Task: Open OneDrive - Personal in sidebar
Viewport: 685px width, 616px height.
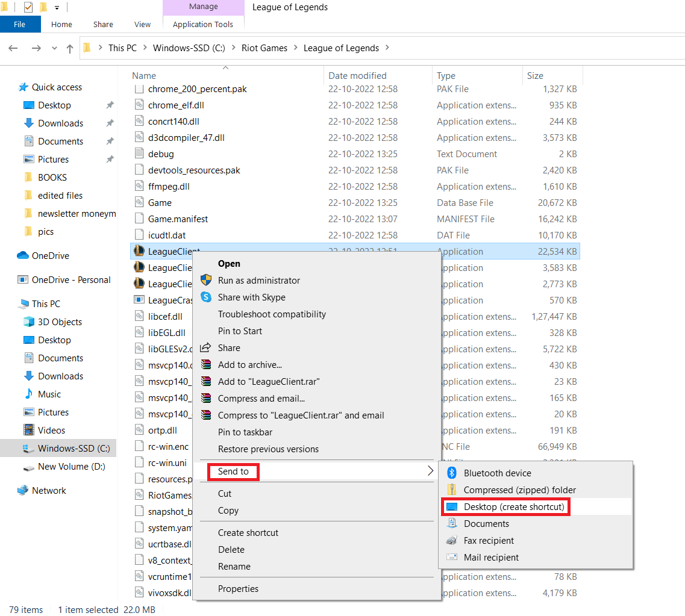Action: [x=71, y=280]
